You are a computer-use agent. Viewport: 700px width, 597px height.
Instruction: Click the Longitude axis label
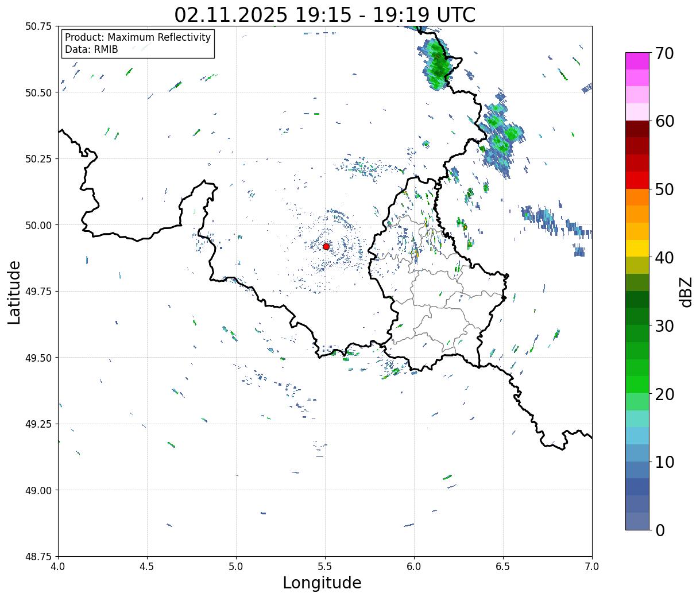tap(322, 583)
